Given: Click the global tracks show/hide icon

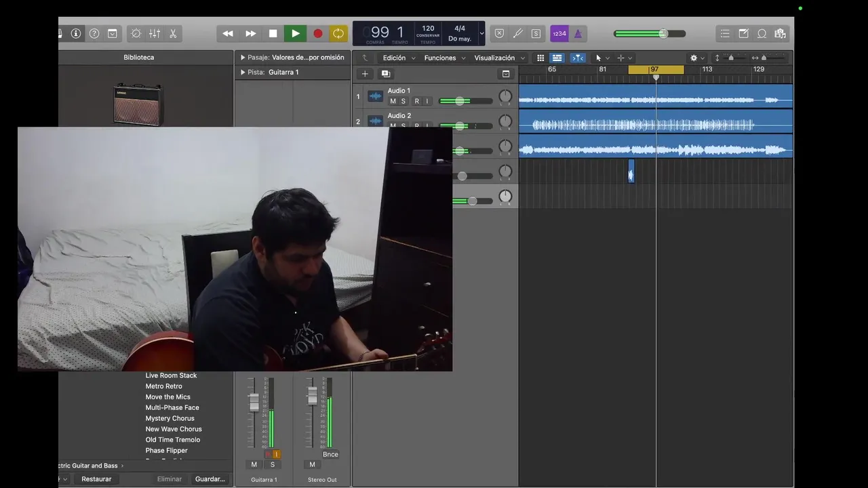Looking at the screenshot, I should tap(506, 73).
